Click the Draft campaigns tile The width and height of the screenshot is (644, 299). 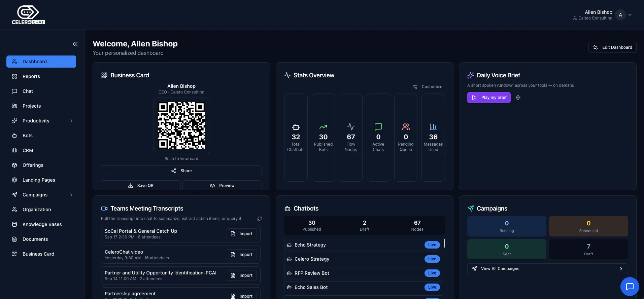588,249
